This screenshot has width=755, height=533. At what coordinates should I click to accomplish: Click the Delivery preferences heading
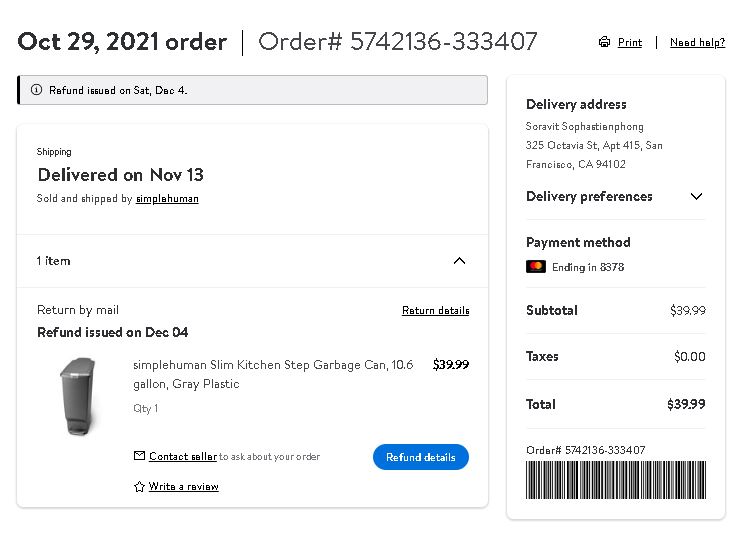589,196
